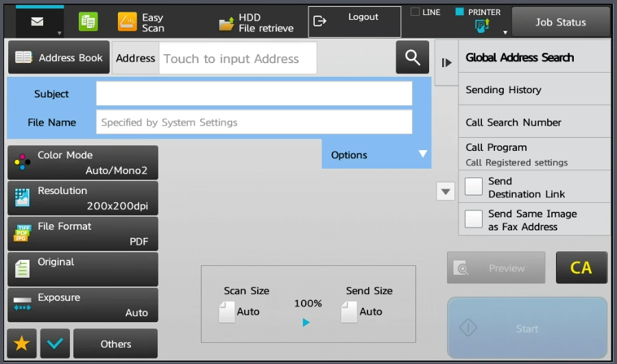Viewport: 617px width, 364px height.
Task: Switch to the green copy mode icon
Action: click(x=88, y=22)
